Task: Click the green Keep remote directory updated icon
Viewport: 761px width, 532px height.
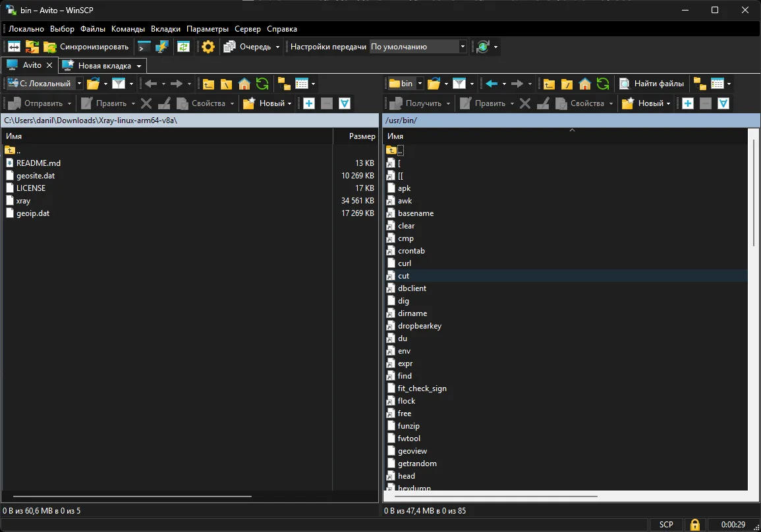Action: (183, 47)
